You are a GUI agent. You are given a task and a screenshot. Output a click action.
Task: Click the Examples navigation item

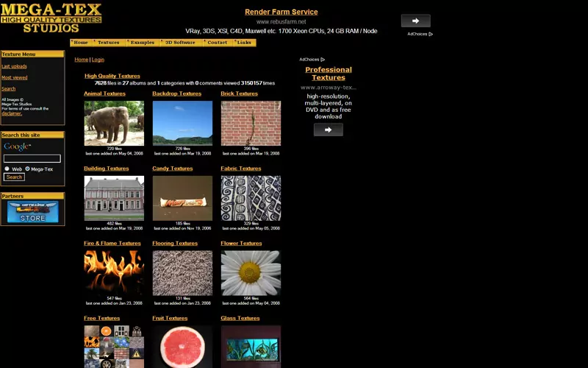(142, 43)
